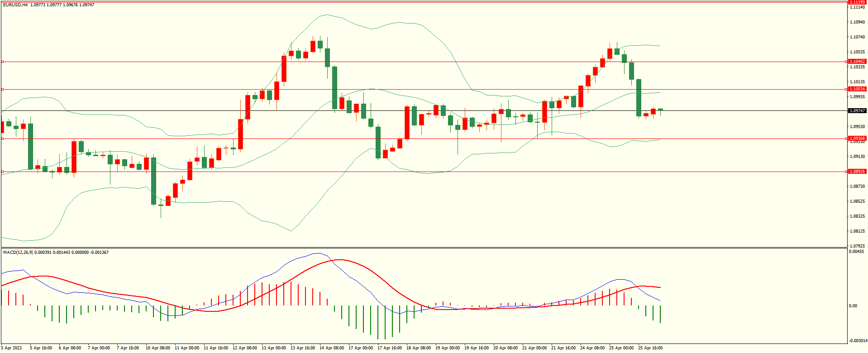868x353 pixels.
Task: Click the 13 Apr 00:00 time label
Action: coord(274,348)
